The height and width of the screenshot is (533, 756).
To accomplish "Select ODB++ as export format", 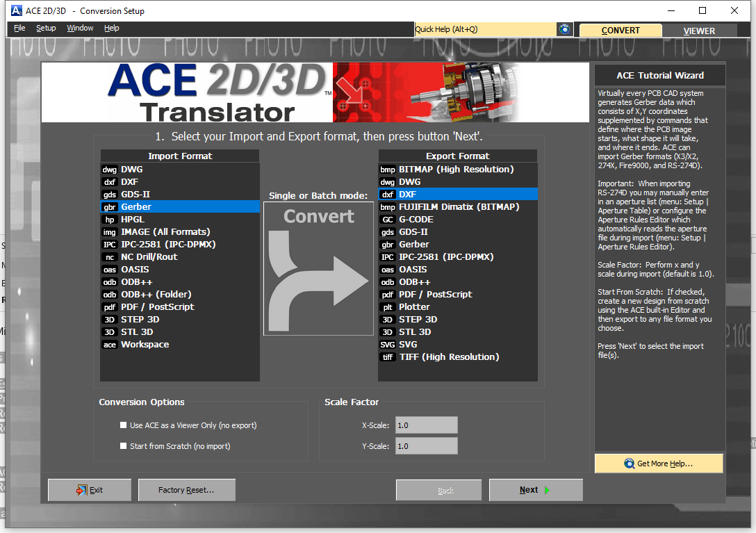I will 457,282.
